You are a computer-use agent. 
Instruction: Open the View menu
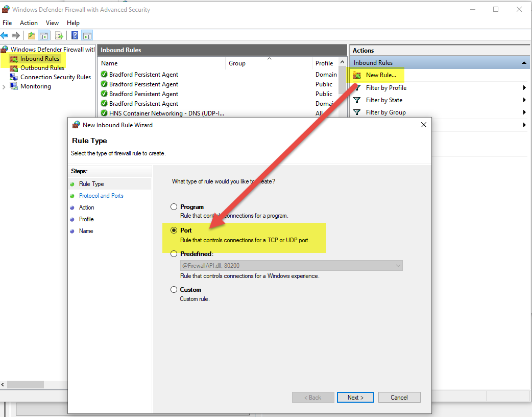pyautogui.click(x=52, y=23)
